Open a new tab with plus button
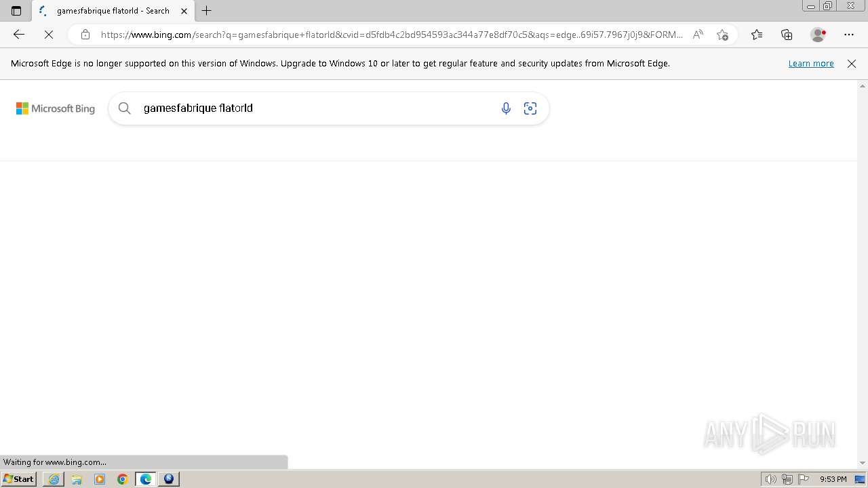 [207, 11]
